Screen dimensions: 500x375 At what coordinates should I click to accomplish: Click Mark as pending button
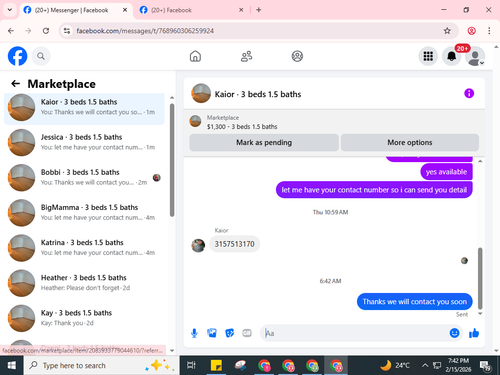(264, 143)
